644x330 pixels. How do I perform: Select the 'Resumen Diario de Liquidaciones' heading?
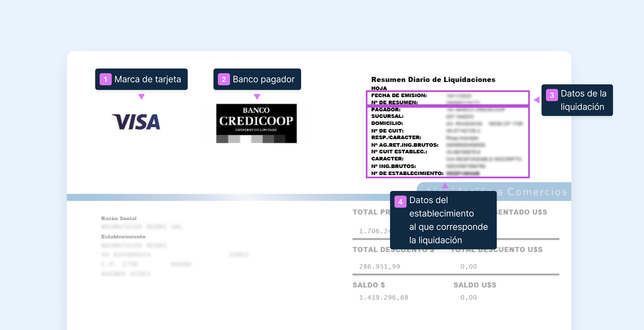(x=433, y=80)
